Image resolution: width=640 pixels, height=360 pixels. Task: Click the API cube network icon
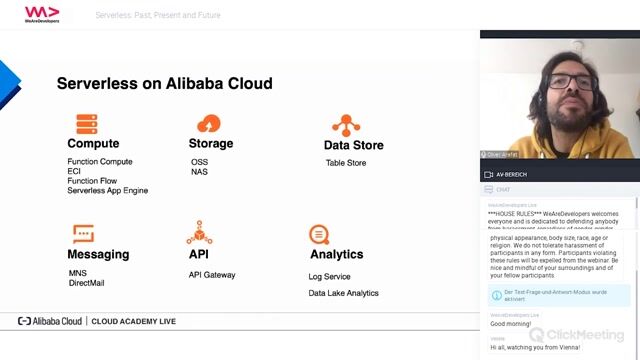coord(199,233)
